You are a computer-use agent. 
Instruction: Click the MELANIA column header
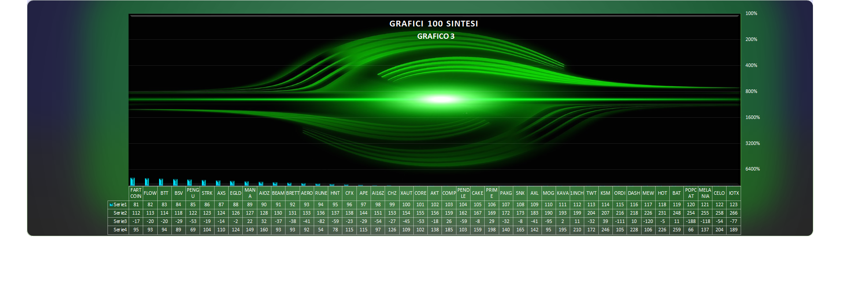(x=705, y=193)
